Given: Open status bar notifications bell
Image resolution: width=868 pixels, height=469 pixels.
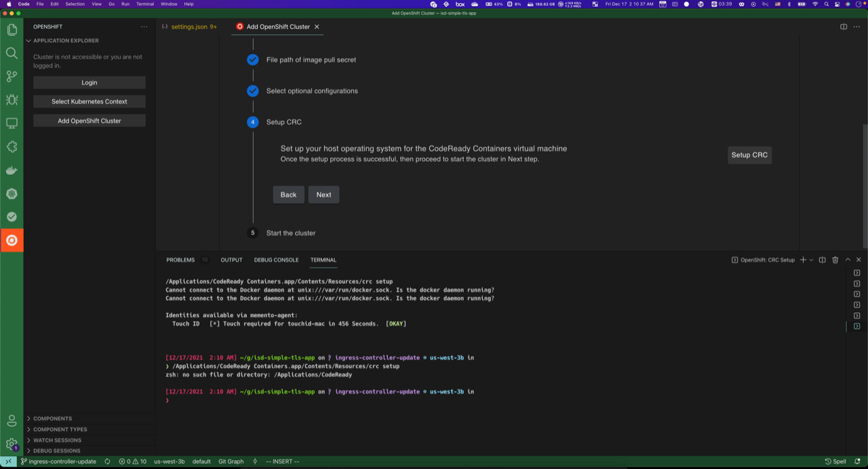Looking at the screenshot, I should pyautogui.click(x=857, y=462).
